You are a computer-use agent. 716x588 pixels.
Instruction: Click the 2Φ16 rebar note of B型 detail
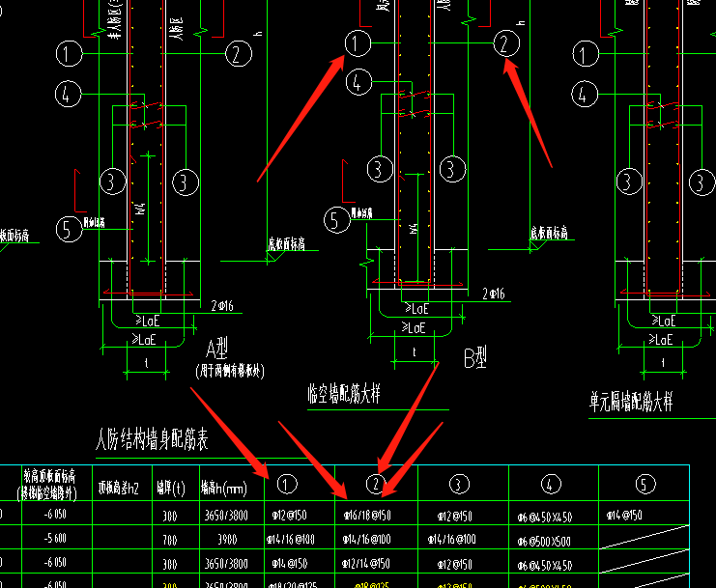(494, 294)
